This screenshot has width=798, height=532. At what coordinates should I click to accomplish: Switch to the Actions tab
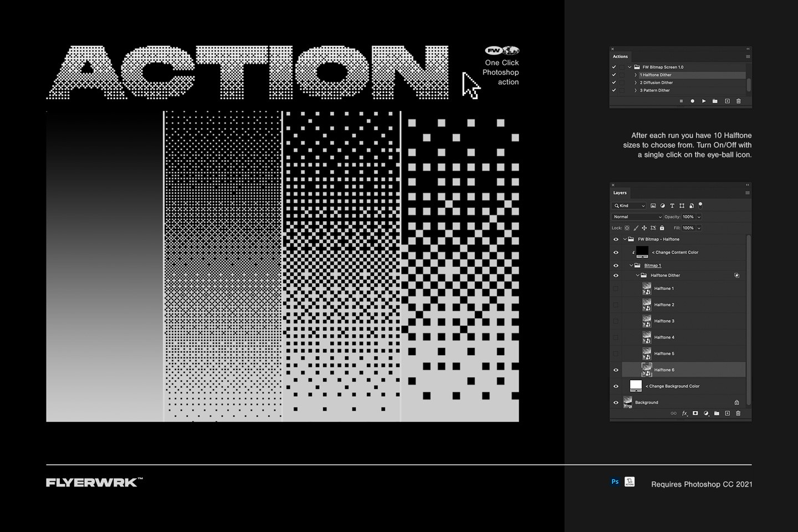[621, 57]
